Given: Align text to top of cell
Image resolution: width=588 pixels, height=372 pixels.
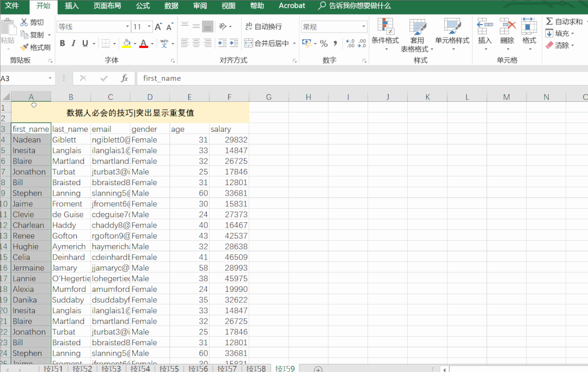Looking at the screenshot, I should (185, 26).
